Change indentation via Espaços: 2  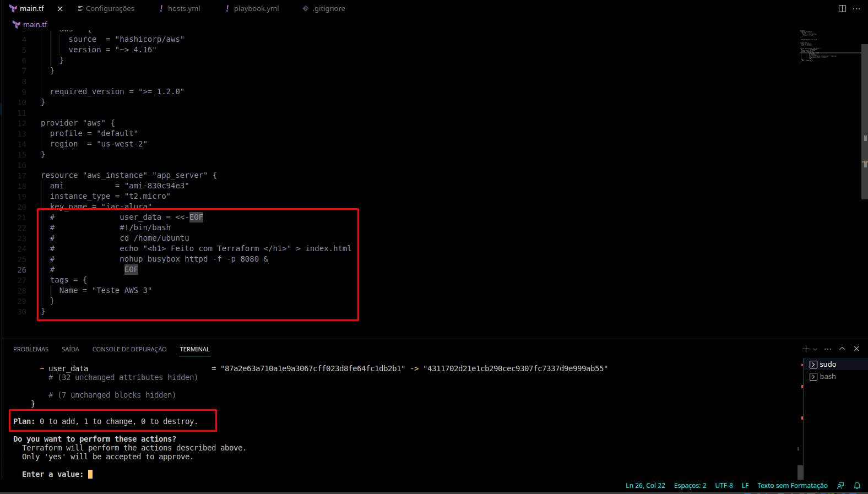tap(690, 486)
